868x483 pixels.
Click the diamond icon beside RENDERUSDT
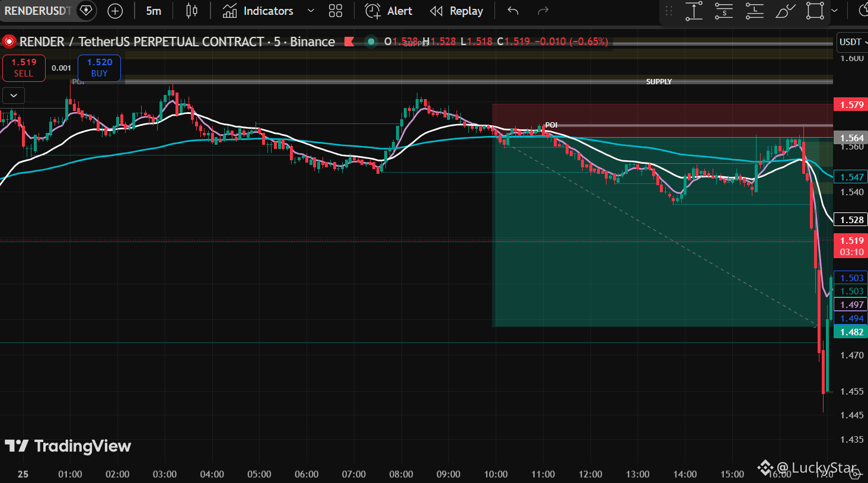tap(87, 11)
